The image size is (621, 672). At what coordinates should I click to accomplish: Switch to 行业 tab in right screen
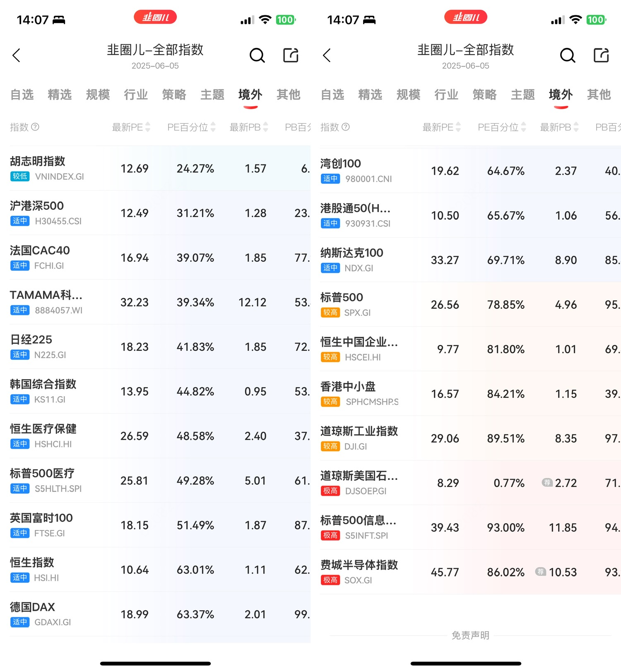coord(447,94)
